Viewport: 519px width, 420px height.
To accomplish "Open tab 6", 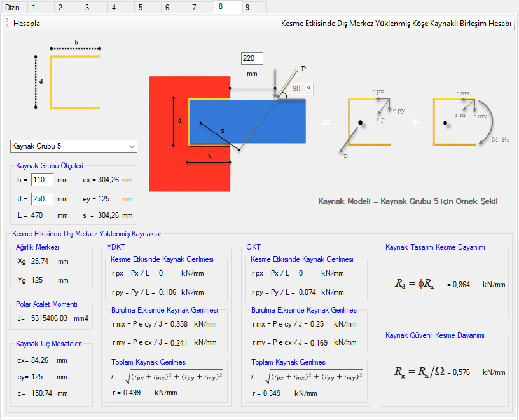I will coord(174,7).
